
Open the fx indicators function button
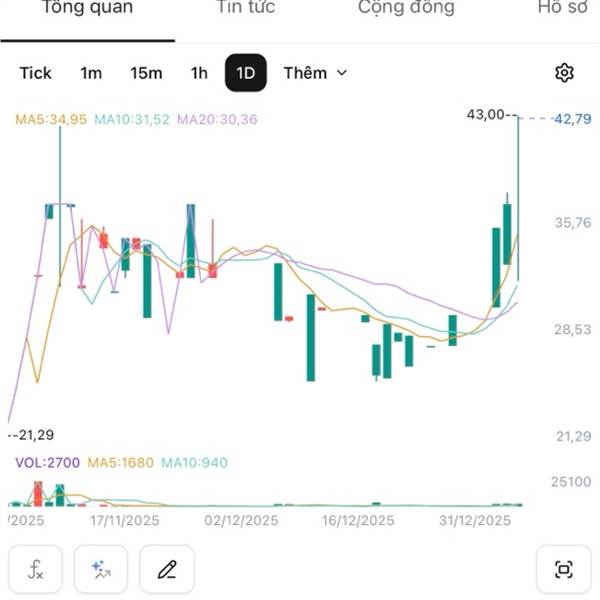pos(36,569)
